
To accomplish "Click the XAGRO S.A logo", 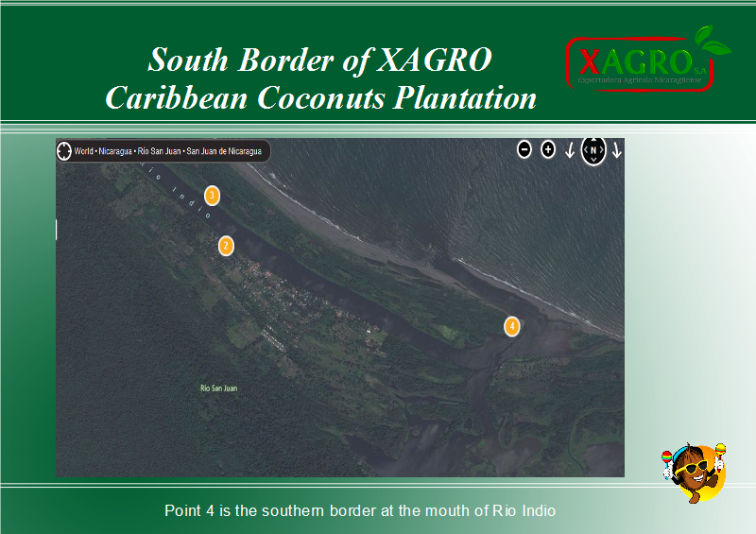I will pos(646,59).
